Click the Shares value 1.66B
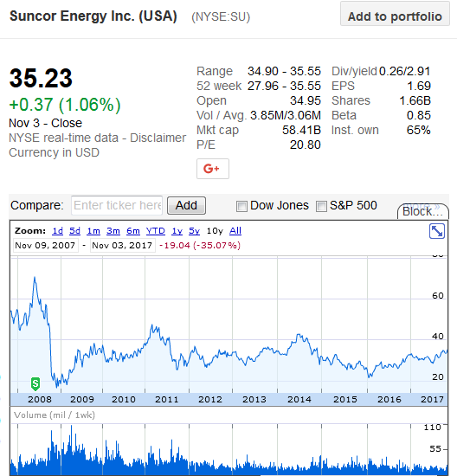Image resolution: width=457 pixels, height=476 pixels. pyautogui.click(x=415, y=100)
